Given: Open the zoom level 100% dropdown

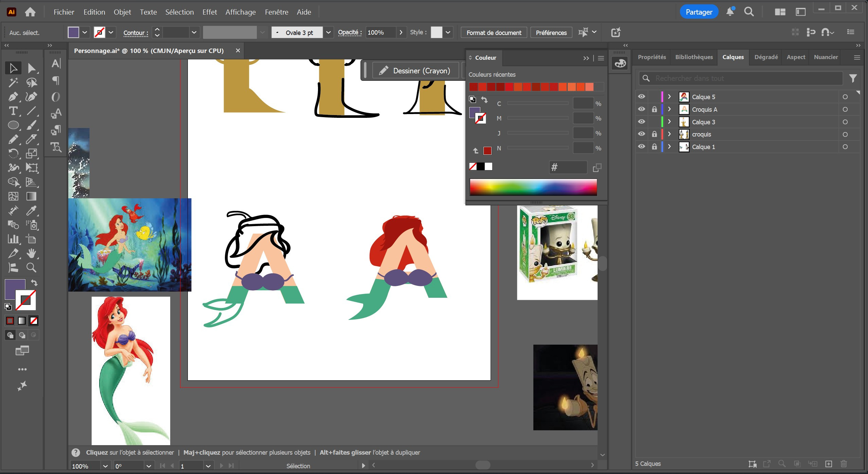Looking at the screenshot, I should pos(105,466).
